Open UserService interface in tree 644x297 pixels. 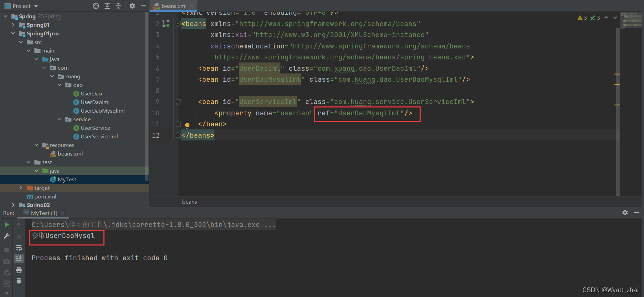96,128
